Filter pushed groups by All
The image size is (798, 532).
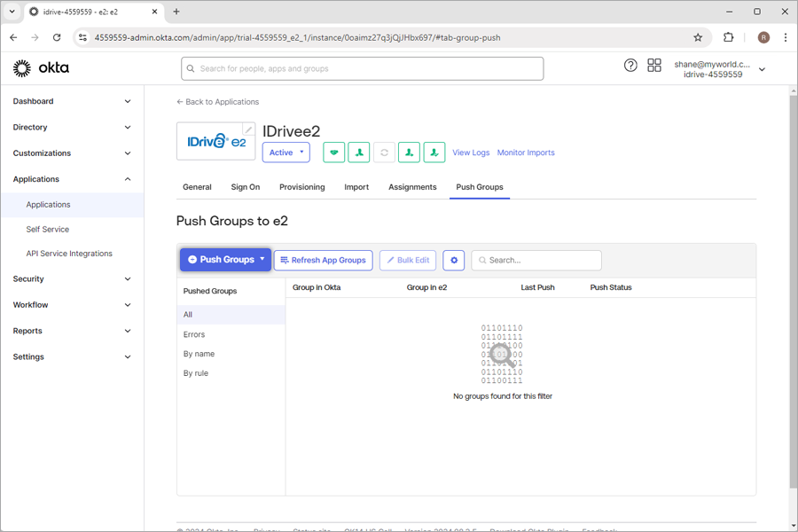231,315
